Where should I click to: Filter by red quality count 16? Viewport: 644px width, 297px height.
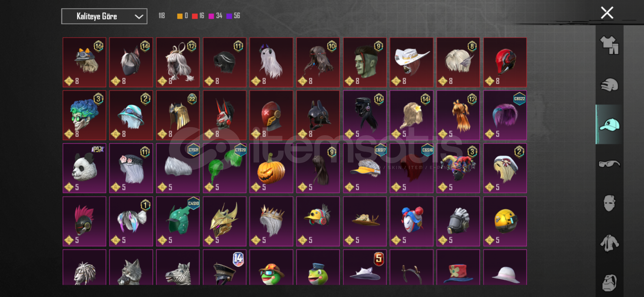click(198, 16)
